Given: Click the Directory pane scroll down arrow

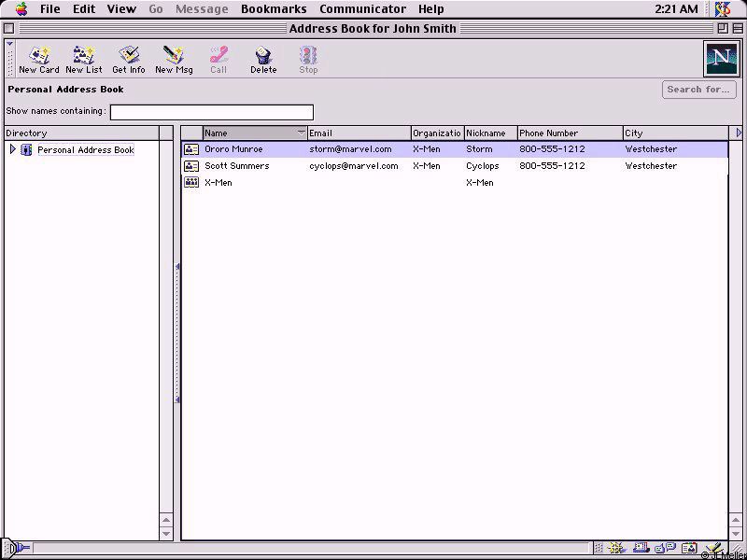Looking at the screenshot, I should pyautogui.click(x=166, y=533).
